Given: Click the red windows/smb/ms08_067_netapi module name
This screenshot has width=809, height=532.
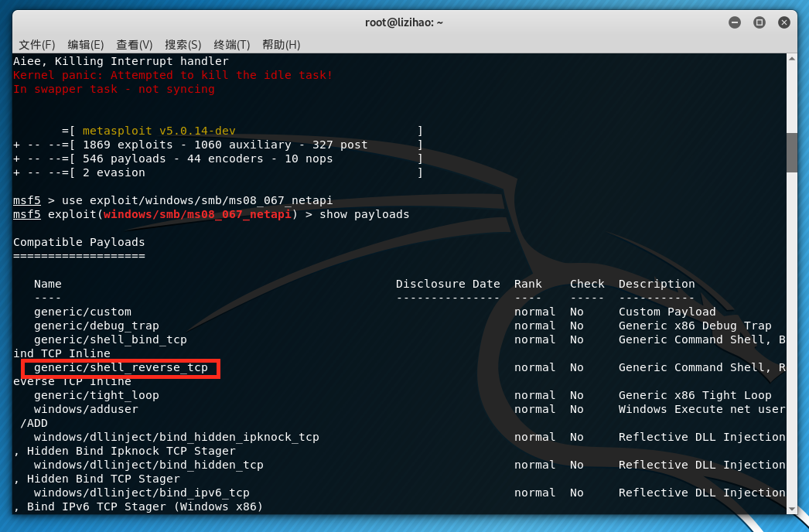Looking at the screenshot, I should tap(197, 214).
